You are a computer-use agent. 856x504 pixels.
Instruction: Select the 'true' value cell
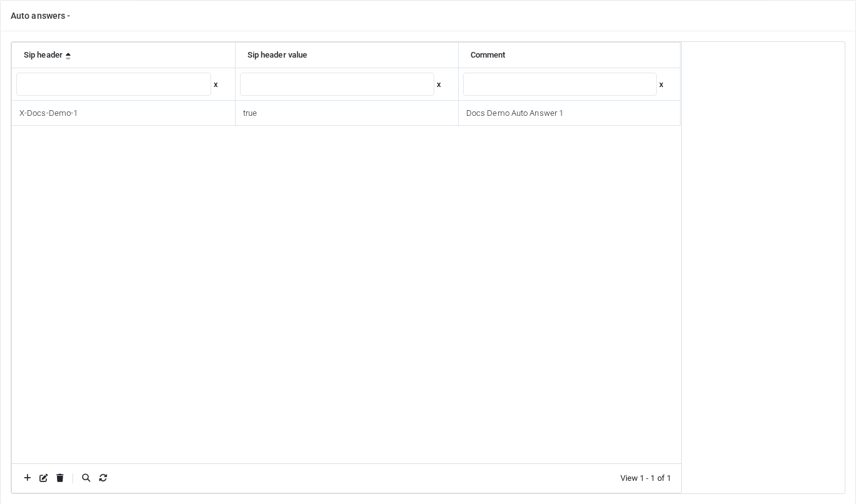click(x=347, y=113)
